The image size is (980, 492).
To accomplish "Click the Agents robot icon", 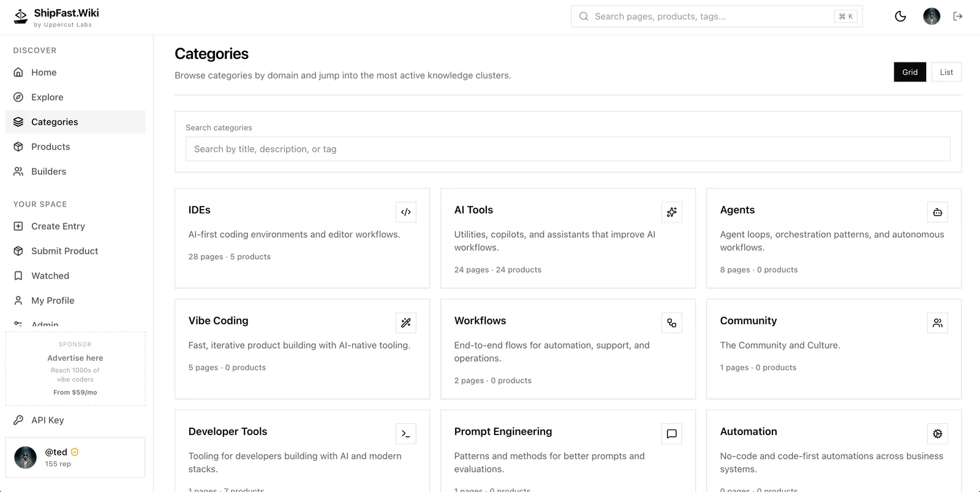I will coord(937,212).
